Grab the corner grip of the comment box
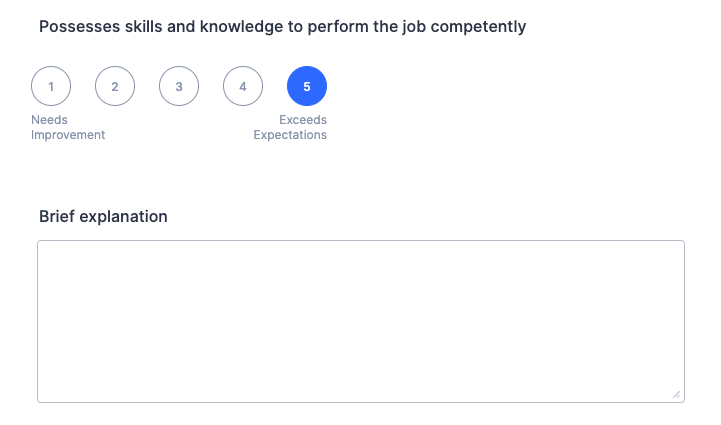Image resolution: width=721 pixels, height=425 pixels. (676, 394)
